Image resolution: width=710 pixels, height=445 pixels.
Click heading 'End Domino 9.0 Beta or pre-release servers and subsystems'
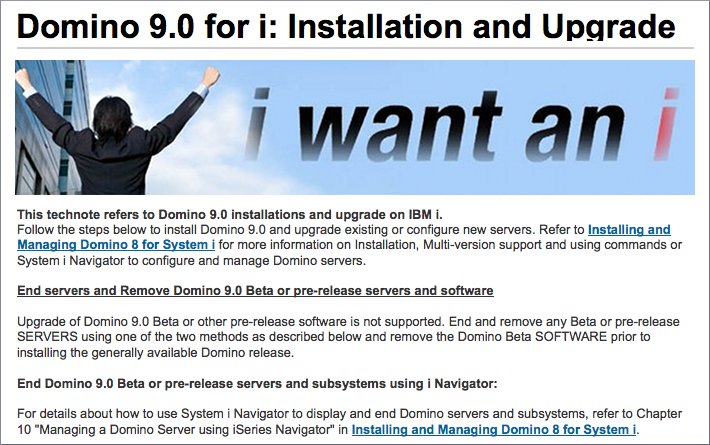click(x=257, y=384)
